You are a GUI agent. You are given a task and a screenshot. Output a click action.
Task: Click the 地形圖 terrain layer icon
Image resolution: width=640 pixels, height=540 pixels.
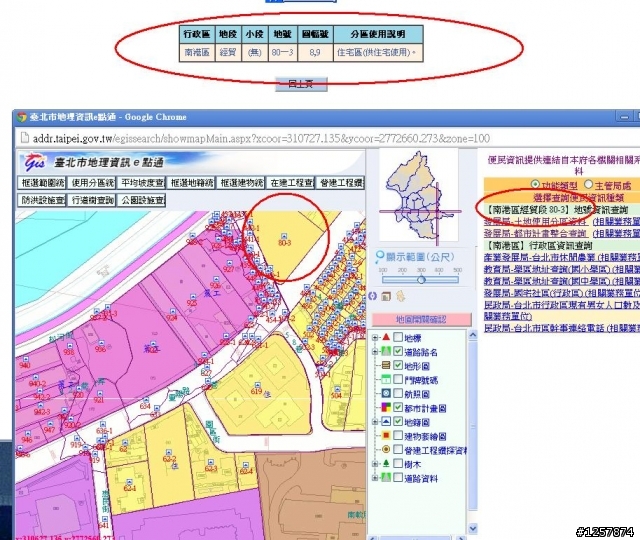click(x=386, y=365)
